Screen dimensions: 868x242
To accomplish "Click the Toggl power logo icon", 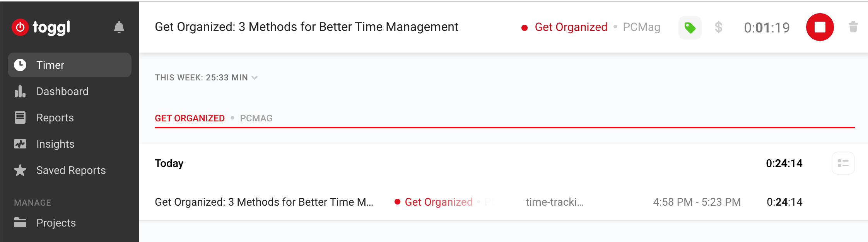I will (x=20, y=27).
